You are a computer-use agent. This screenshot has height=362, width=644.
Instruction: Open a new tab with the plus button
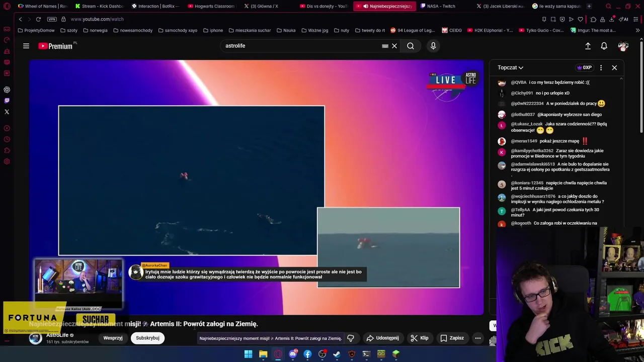tap(589, 6)
